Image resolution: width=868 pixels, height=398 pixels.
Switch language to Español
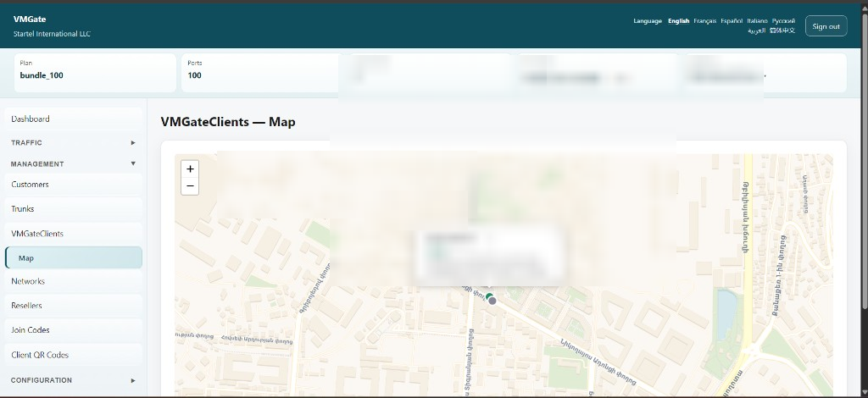pos(732,21)
